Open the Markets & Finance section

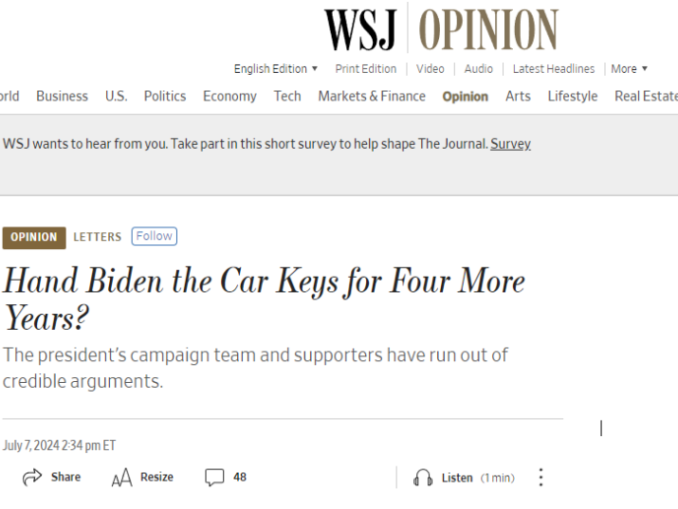point(372,96)
